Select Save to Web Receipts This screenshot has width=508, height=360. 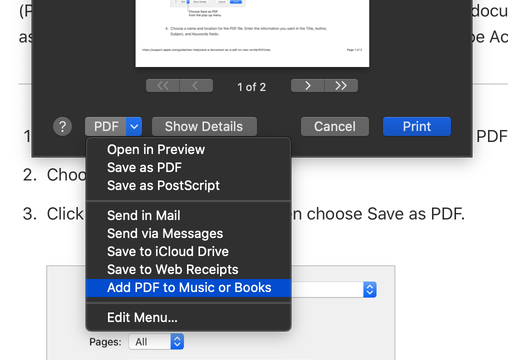(x=189, y=270)
